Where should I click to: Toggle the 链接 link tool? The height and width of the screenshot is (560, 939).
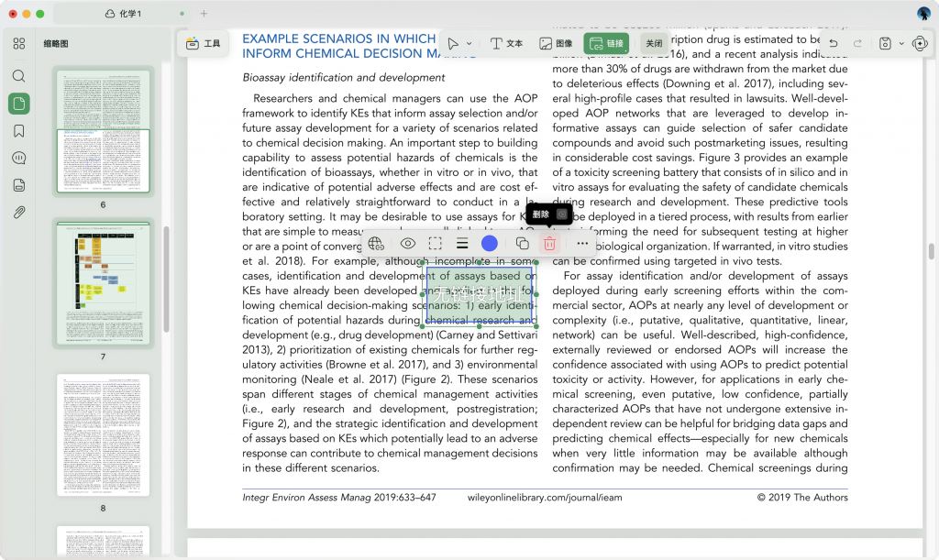pos(606,44)
